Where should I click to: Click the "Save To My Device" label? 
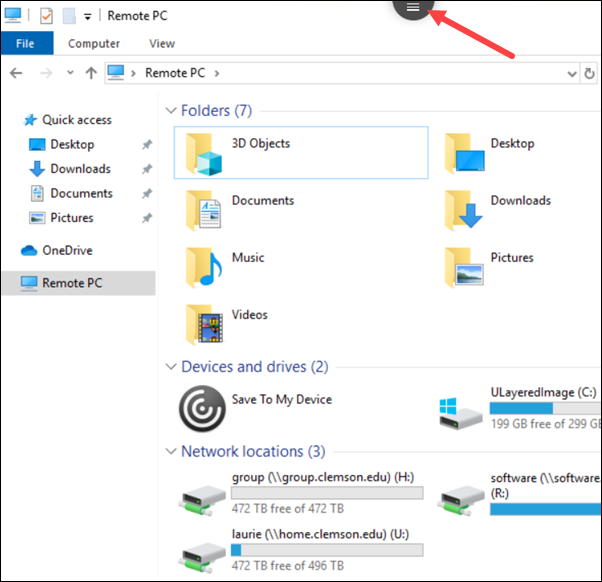click(x=282, y=400)
